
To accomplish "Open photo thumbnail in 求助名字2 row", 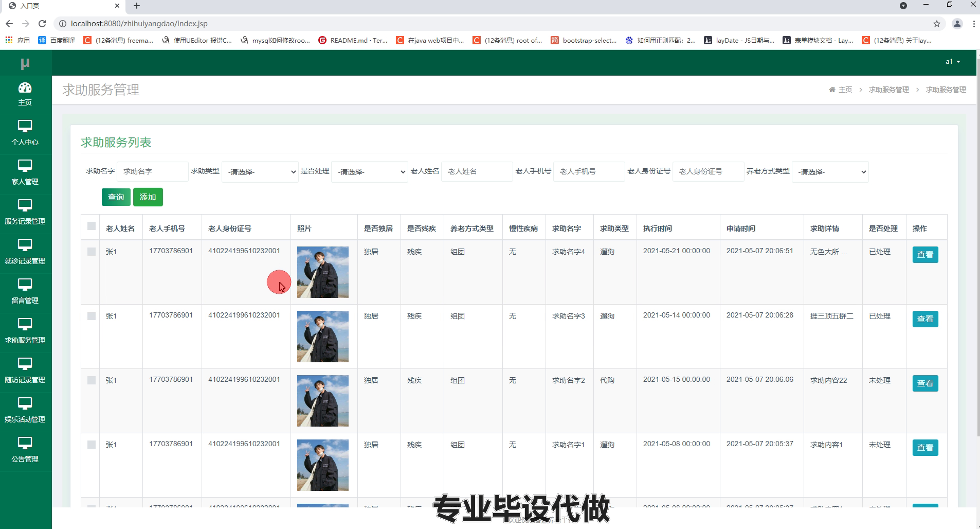I will 323,401.
